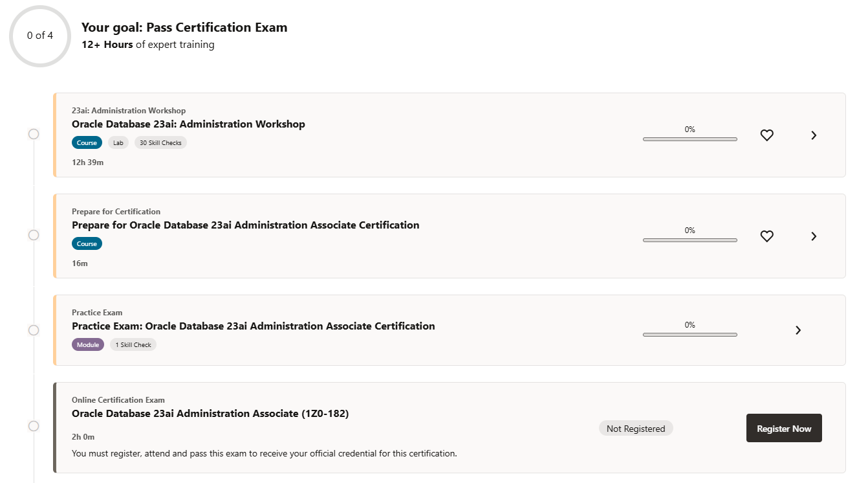Expand the Prepare for Certification chevron
This screenshot has height=483, width=868.
(x=814, y=236)
